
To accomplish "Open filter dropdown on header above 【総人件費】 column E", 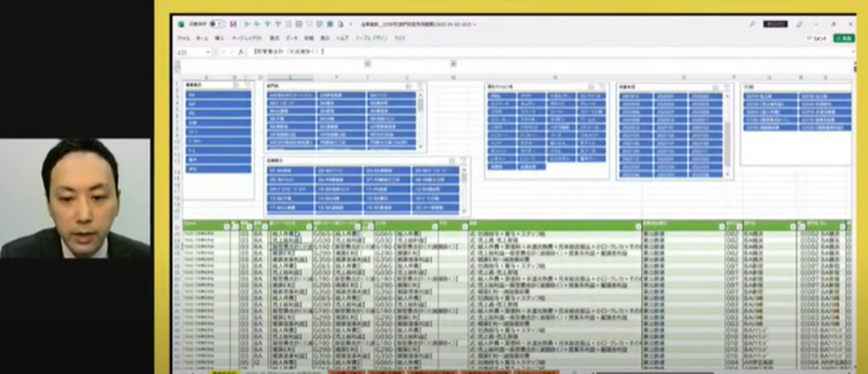I will 310,226.
